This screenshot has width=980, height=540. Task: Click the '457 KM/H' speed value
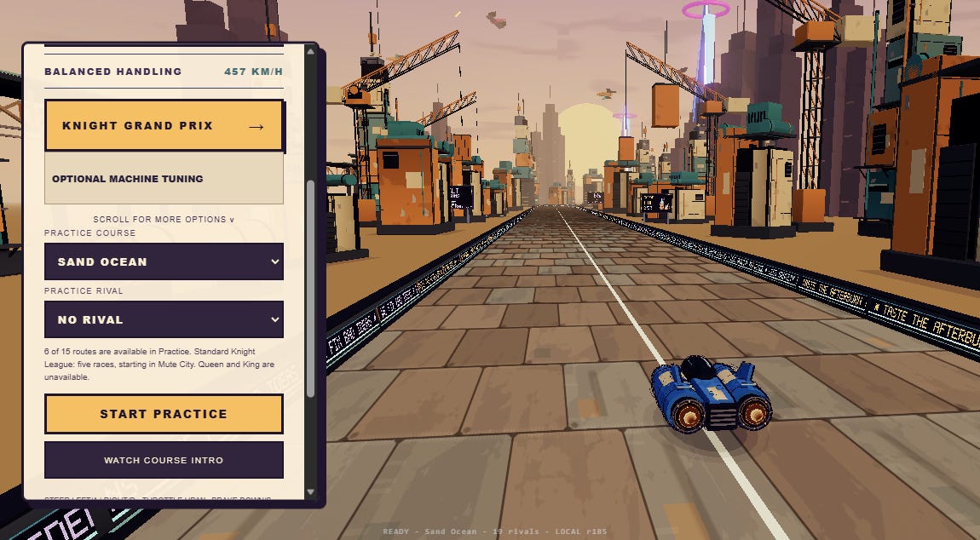tap(253, 72)
